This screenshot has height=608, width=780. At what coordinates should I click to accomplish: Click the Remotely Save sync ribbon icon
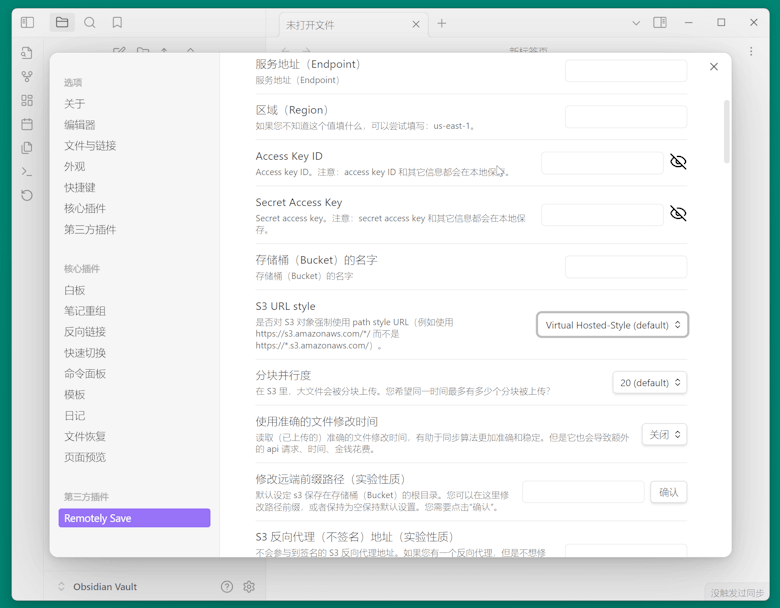click(27, 195)
